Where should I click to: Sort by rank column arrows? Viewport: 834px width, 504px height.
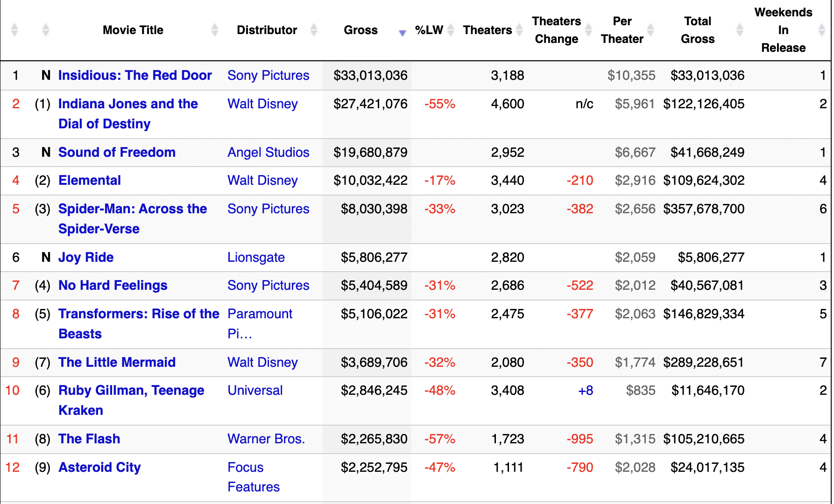coord(14,30)
